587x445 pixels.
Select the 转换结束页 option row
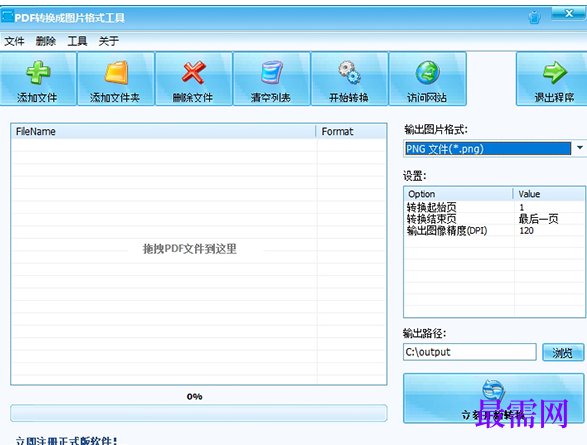pos(494,219)
